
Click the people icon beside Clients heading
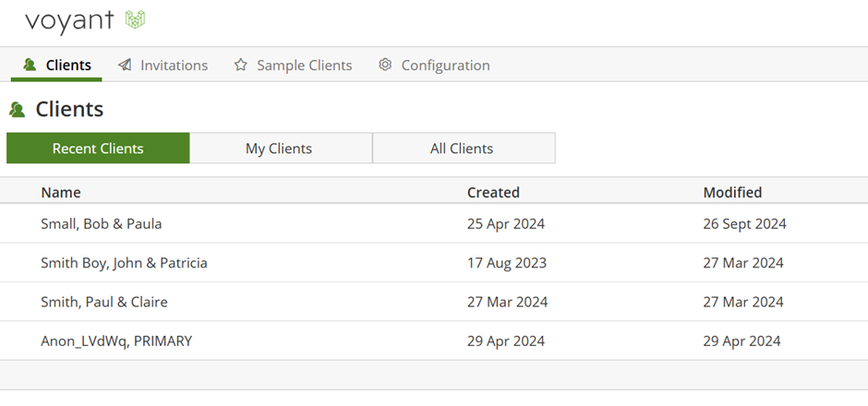[18, 110]
